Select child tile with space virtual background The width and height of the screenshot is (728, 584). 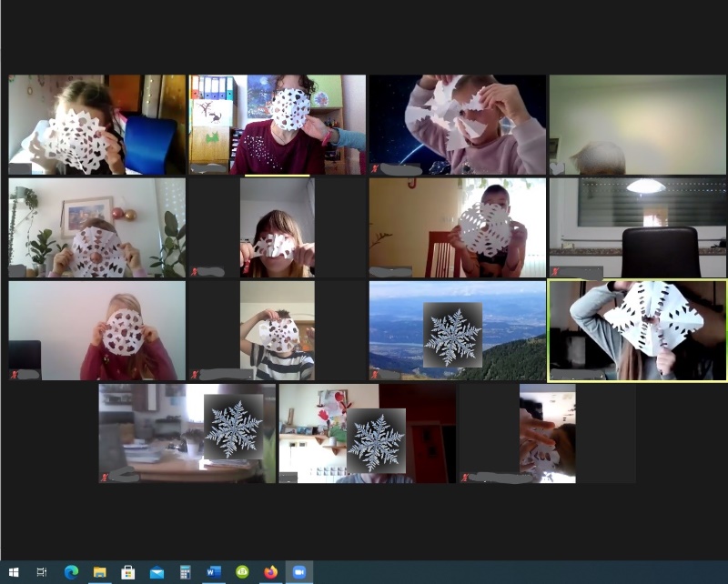[458, 125]
